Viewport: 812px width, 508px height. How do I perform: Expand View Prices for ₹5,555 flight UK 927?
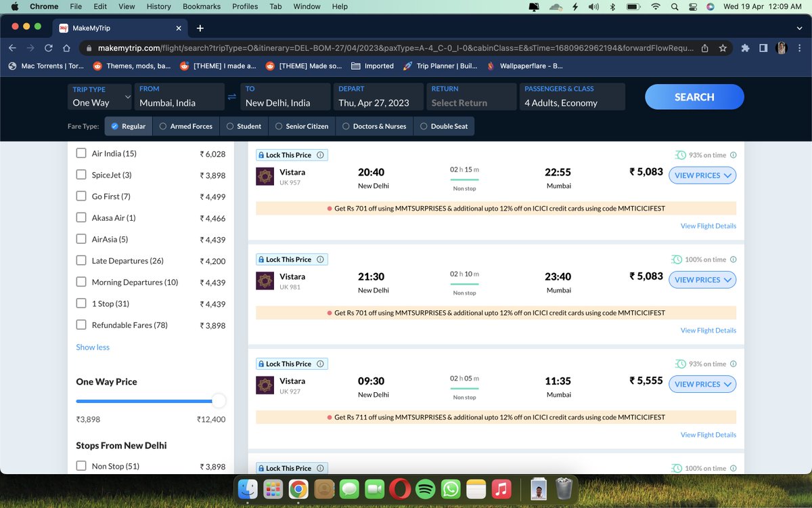tap(702, 384)
